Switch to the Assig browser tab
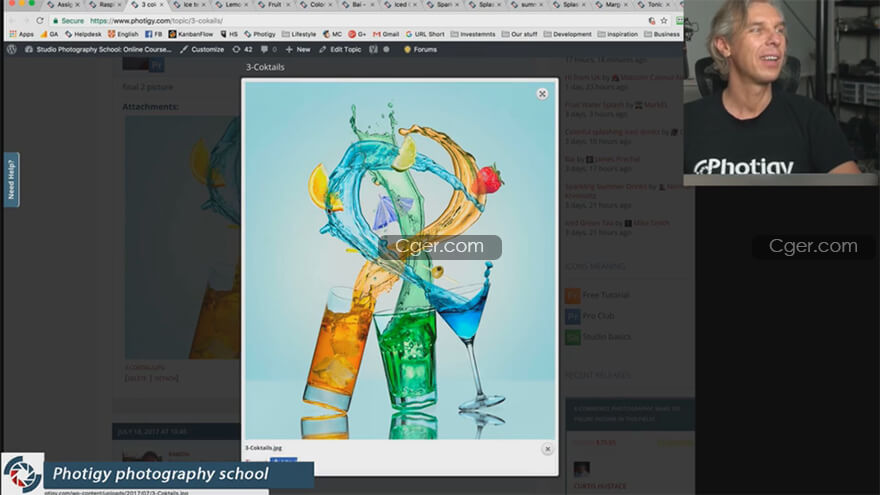This screenshot has width=880, height=495. click(x=63, y=4)
